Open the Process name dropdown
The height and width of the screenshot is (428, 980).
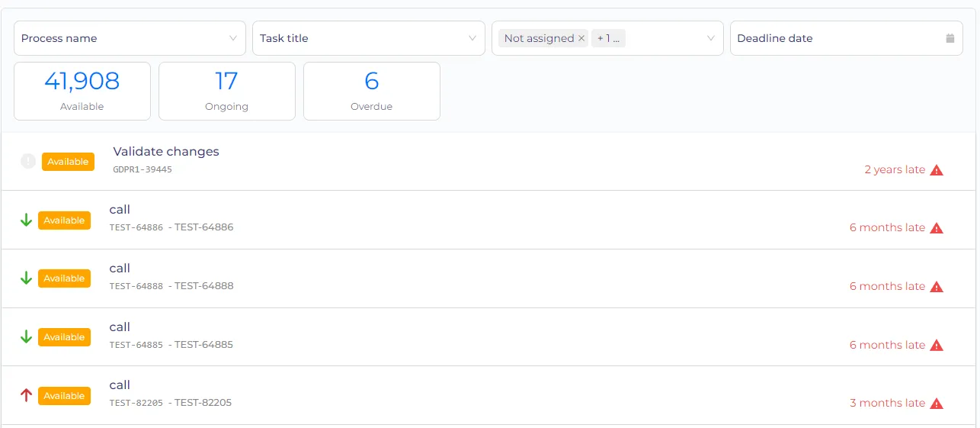[x=130, y=38]
